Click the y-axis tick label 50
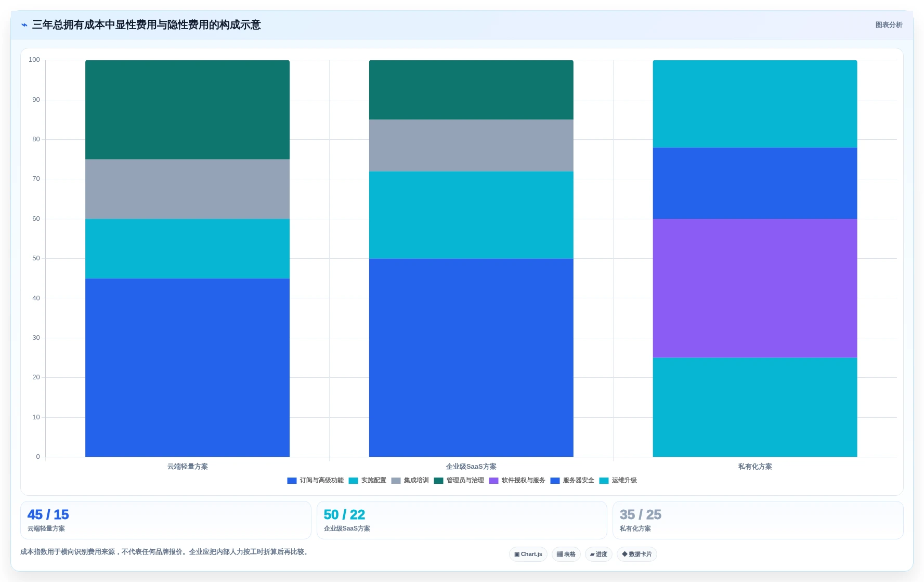Image resolution: width=924 pixels, height=582 pixels. [36, 258]
